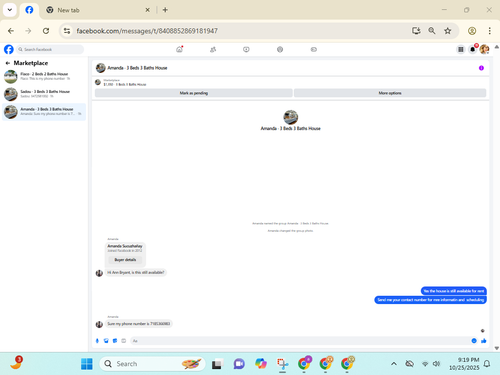
Task: Open the emoji picker in message box
Action: click(x=474, y=341)
